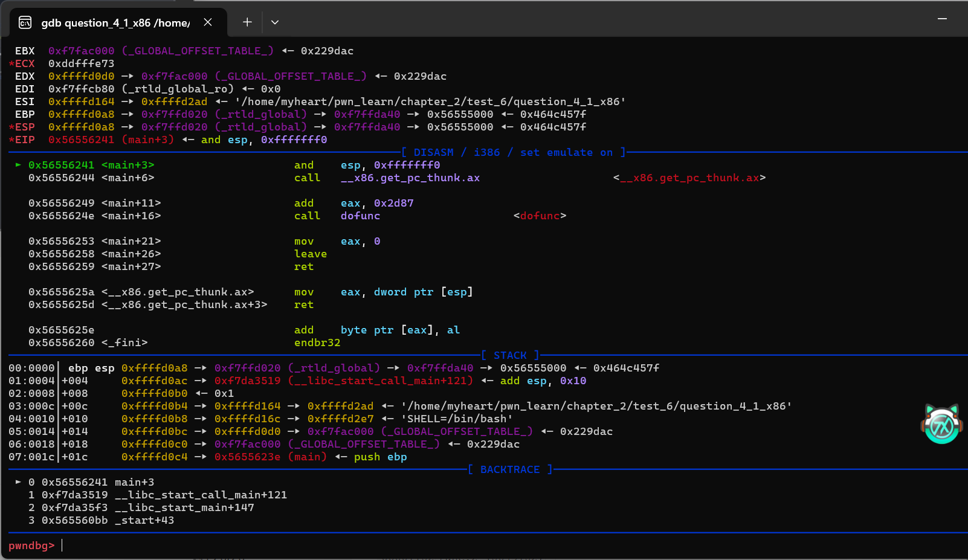Select the ECX value 0xddfffe73

pos(81,63)
